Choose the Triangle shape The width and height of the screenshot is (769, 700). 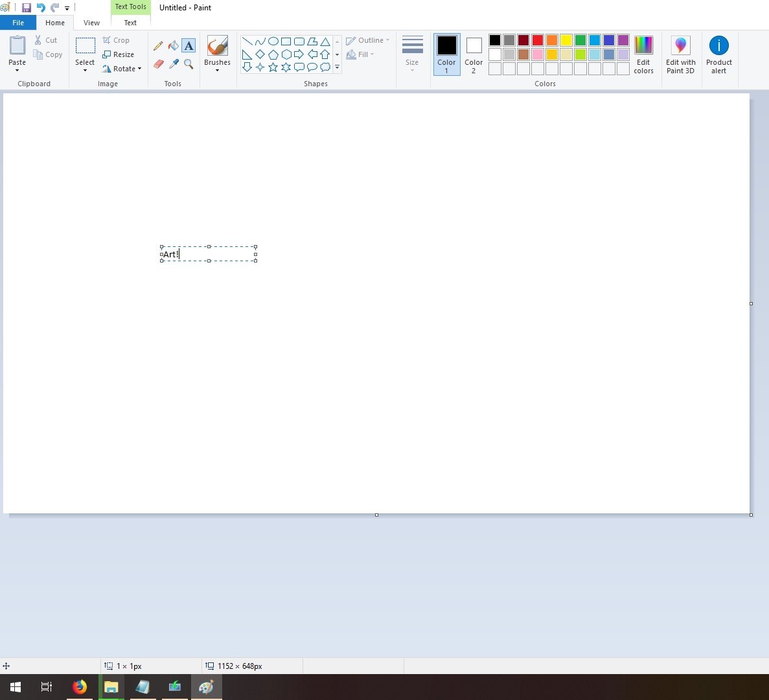click(325, 41)
